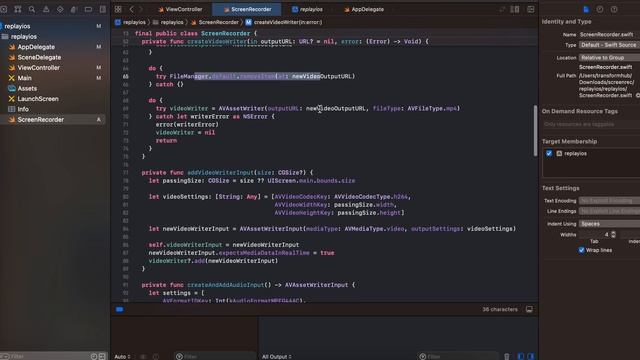This screenshot has width=640, height=360.
Task: Add an editor on the right
Action: point(531,9)
